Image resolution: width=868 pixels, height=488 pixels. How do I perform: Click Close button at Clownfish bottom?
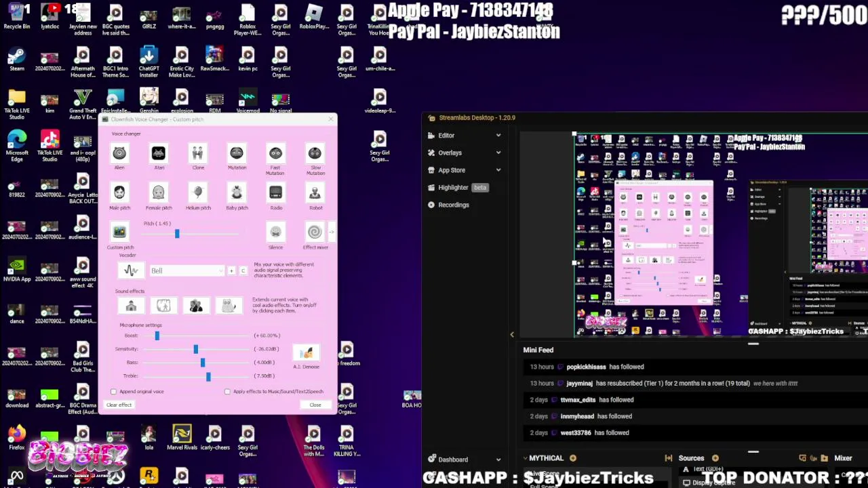coord(315,405)
